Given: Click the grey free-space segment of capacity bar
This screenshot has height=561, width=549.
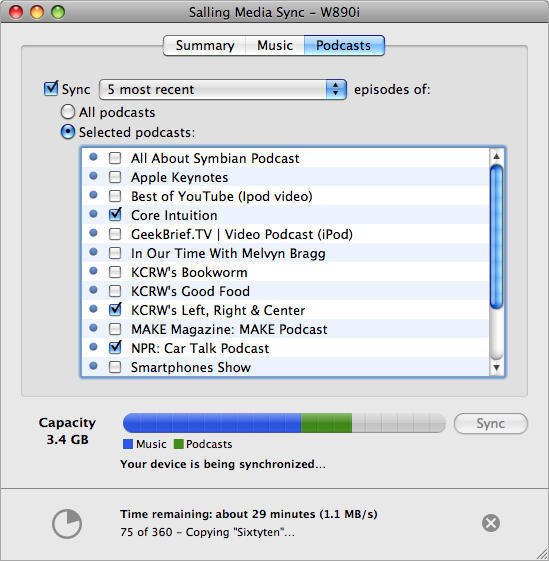Looking at the screenshot, I should tap(399, 423).
